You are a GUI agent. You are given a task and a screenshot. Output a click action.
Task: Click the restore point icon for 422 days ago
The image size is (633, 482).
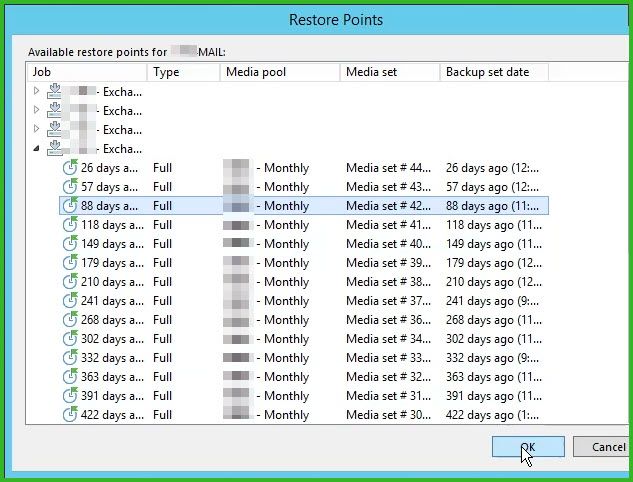click(70, 415)
